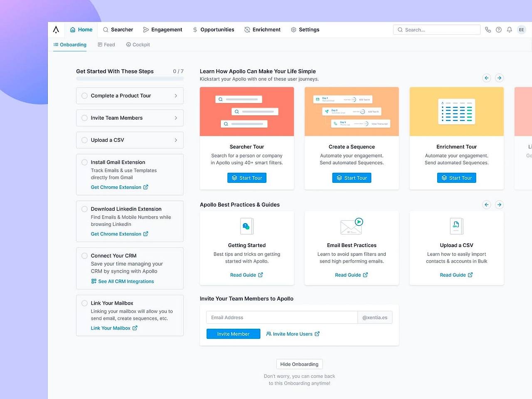Open the EE user avatar menu
This screenshot has height=399, width=532.
522,30
